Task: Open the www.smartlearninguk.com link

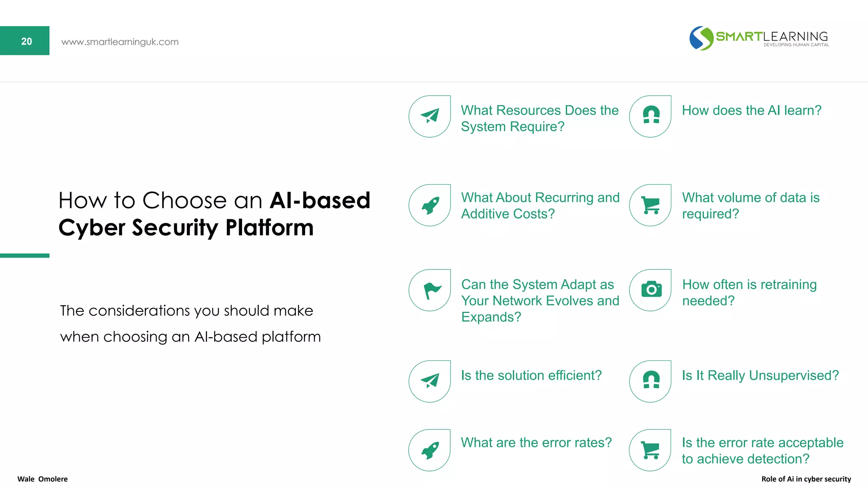Action: pos(120,42)
